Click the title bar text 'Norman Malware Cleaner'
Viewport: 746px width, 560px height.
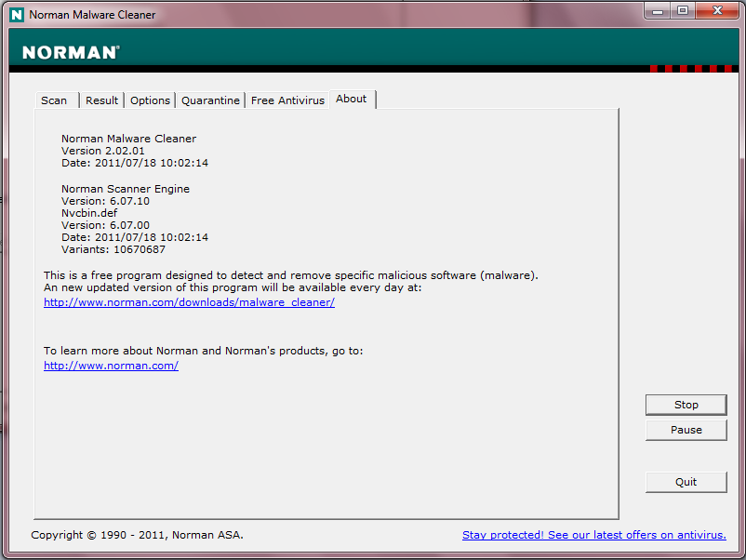pyautogui.click(x=92, y=15)
